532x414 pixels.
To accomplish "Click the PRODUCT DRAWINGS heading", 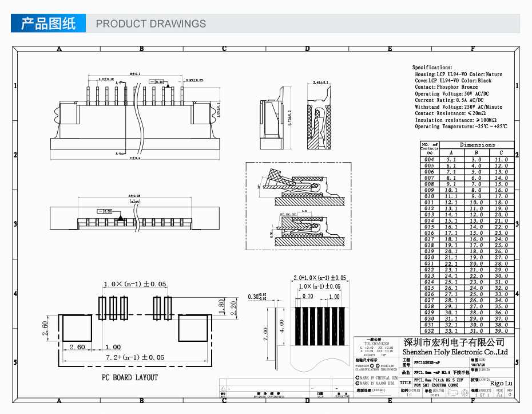I will (x=150, y=24).
